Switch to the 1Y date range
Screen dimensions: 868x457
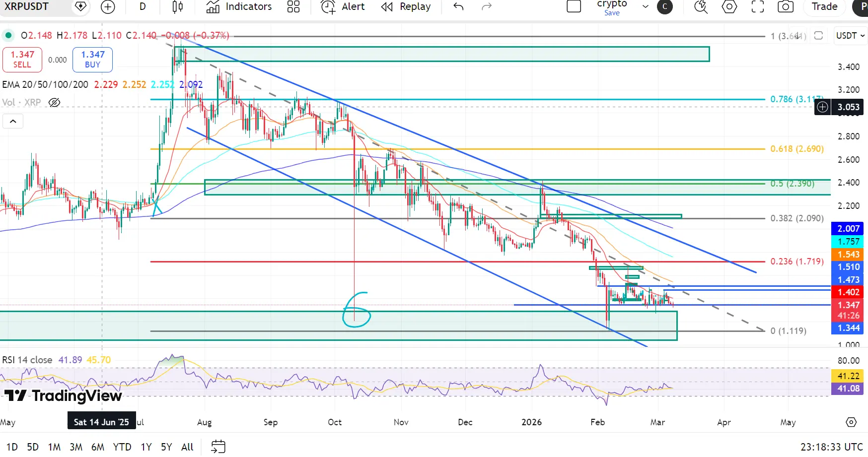click(x=146, y=447)
